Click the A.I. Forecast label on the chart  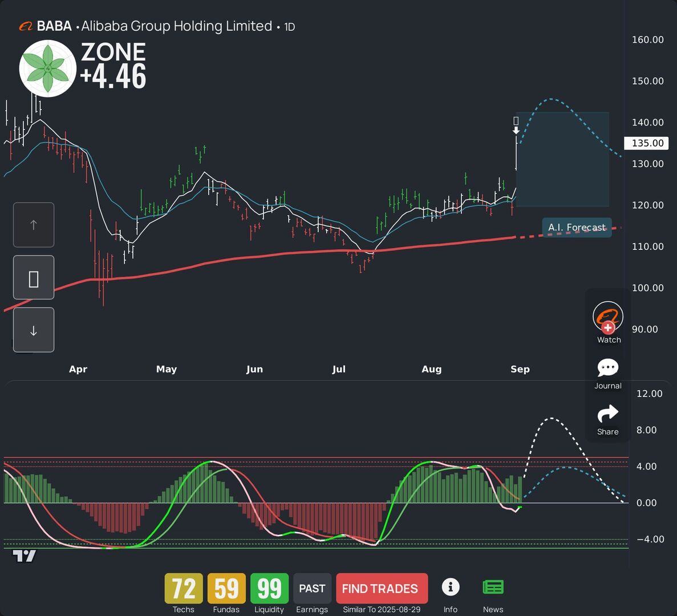pyautogui.click(x=577, y=228)
